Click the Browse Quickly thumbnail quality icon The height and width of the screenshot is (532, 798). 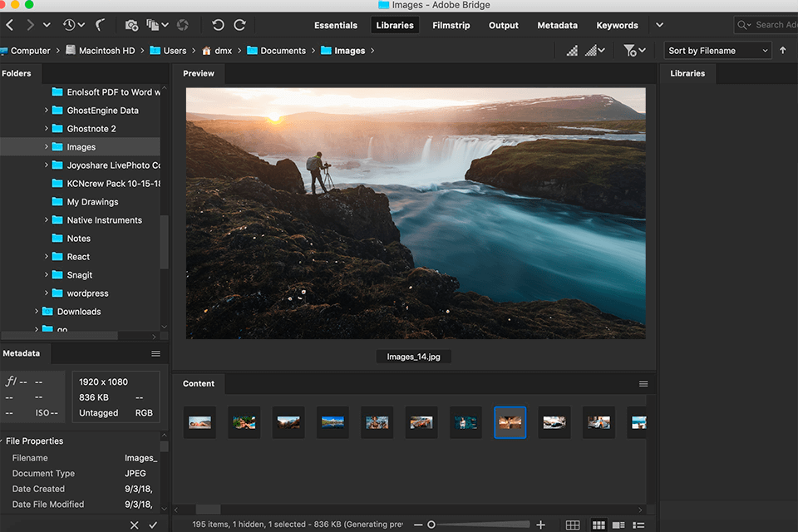pyautogui.click(x=571, y=50)
